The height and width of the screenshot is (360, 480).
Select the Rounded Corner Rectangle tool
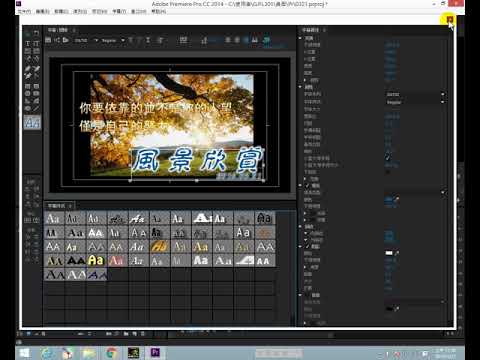36,86
